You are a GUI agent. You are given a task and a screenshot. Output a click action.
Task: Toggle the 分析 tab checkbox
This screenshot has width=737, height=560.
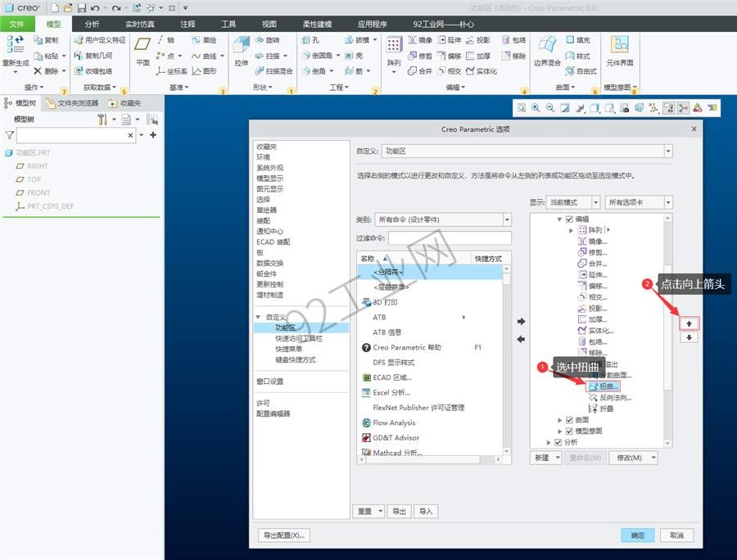click(x=558, y=442)
